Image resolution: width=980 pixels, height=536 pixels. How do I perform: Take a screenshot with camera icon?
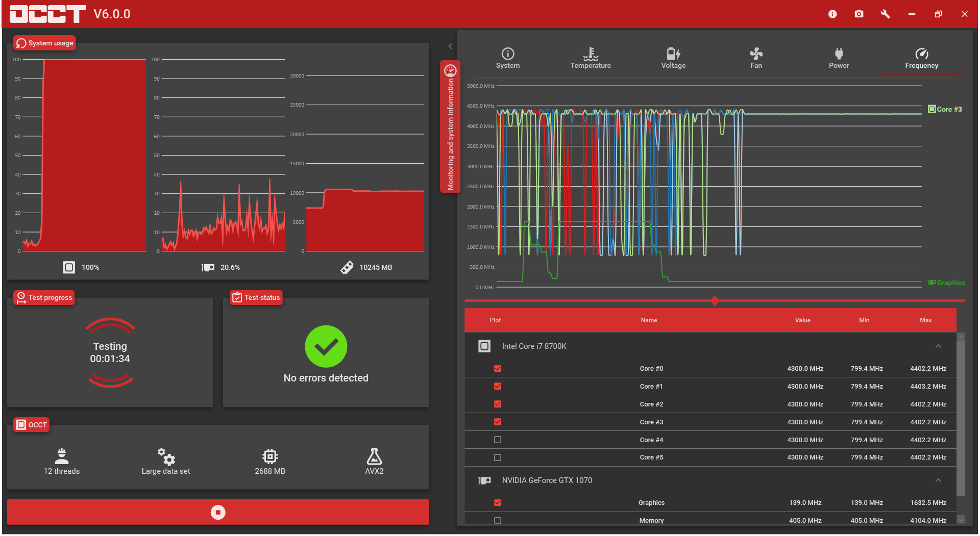point(859,14)
